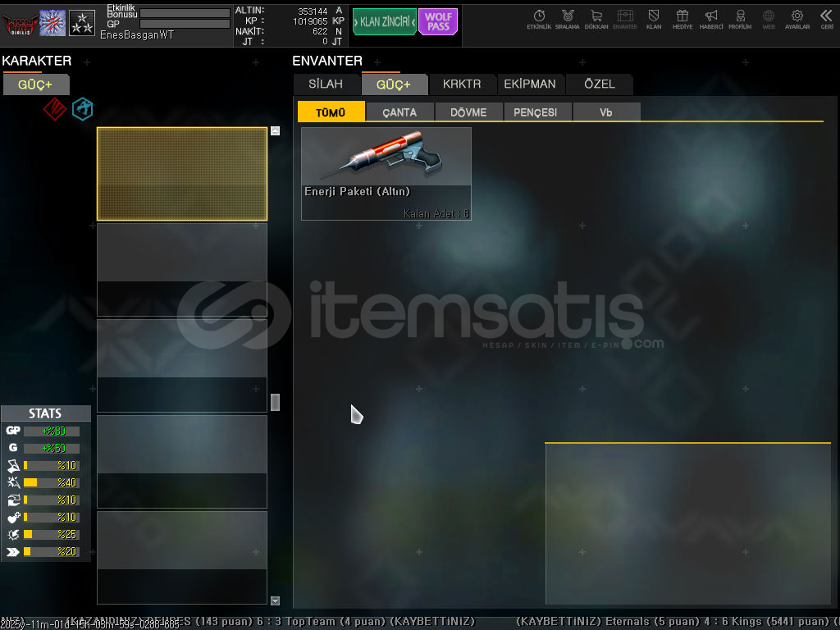Click the character slots scrollbar thumb
This screenshot has width=840, height=630.
coord(275,402)
